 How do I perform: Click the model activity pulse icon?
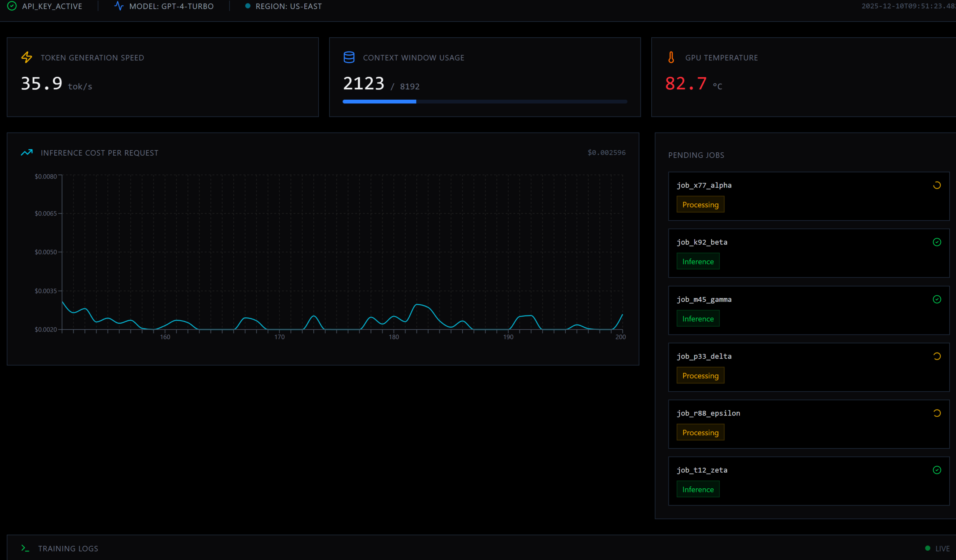(119, 6)
